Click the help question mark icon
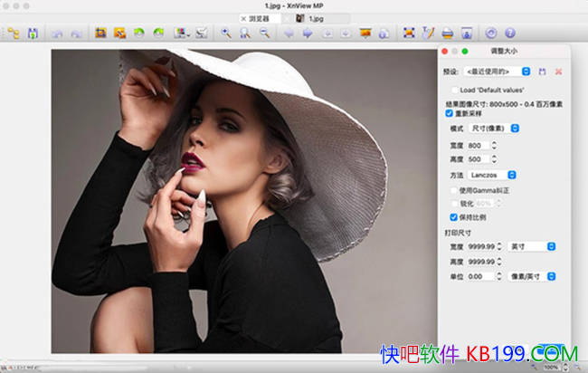The image size is (588, 373). 510,33
